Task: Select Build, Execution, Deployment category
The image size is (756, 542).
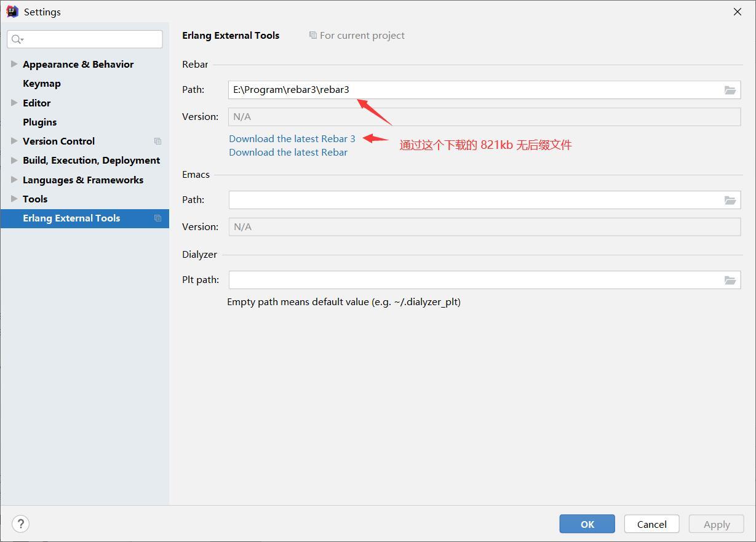Action: click(x=91, y=160)
